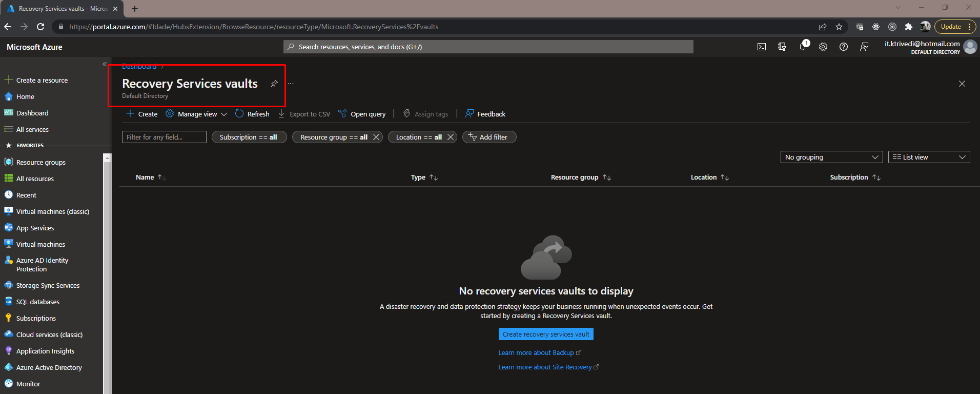
Task: Open Directories and subscriptions filter icon
Action: coord(782,47)
